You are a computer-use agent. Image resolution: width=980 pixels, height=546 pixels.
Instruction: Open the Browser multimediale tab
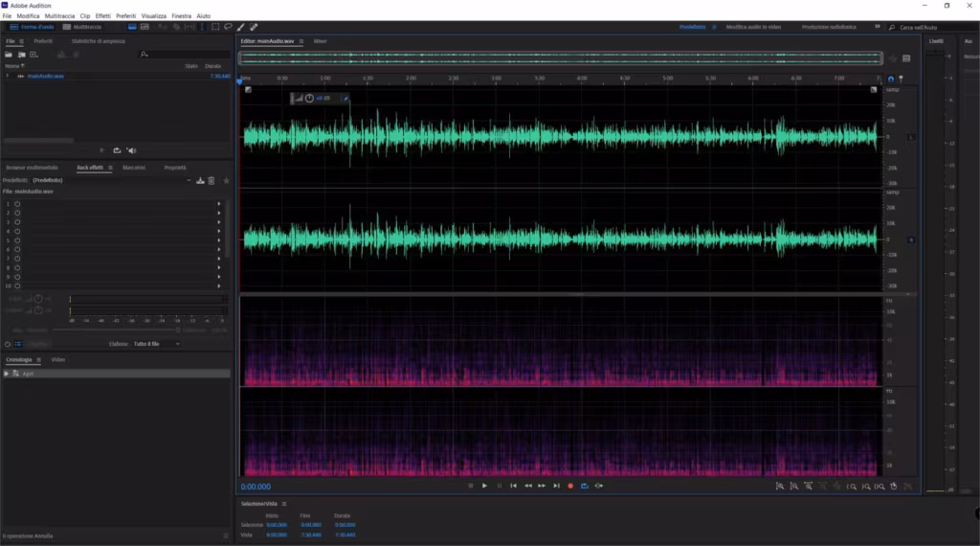[x=32, y=168]
